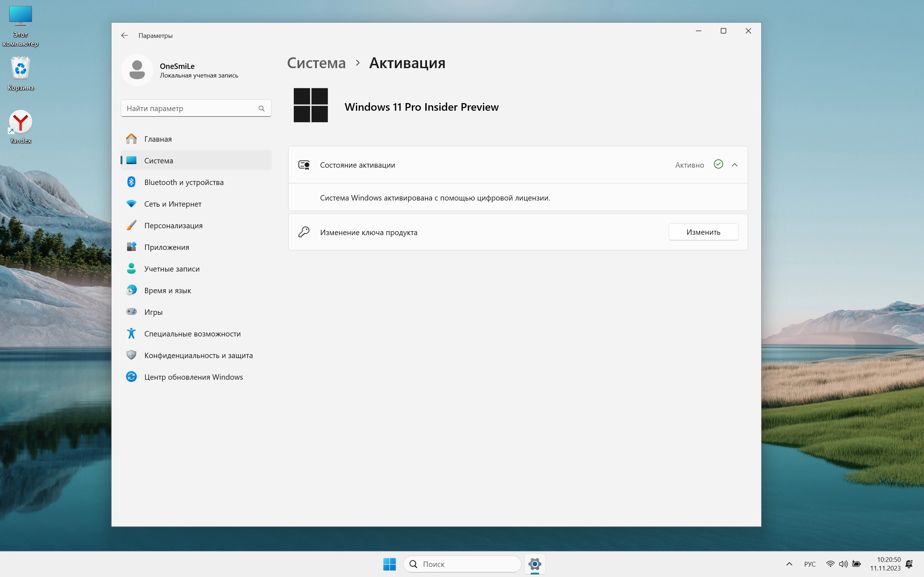Collapse the Состояние активации section

(734, 165)
